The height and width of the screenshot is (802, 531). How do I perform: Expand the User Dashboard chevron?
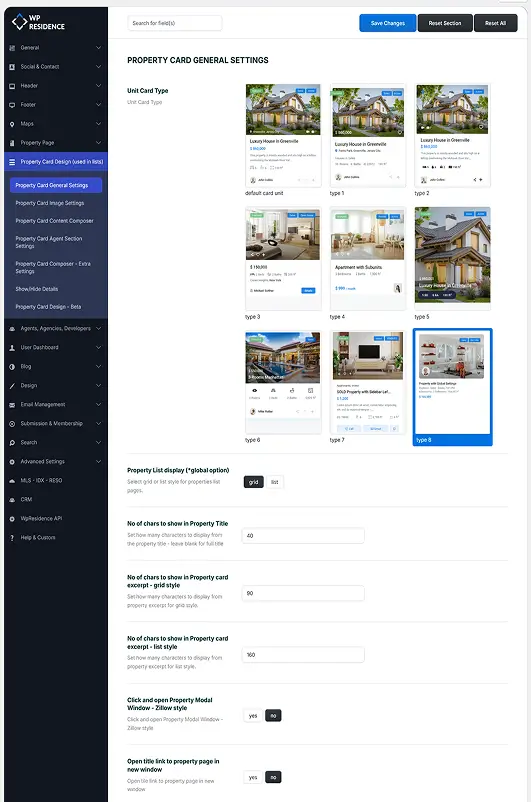click(98, 347)
